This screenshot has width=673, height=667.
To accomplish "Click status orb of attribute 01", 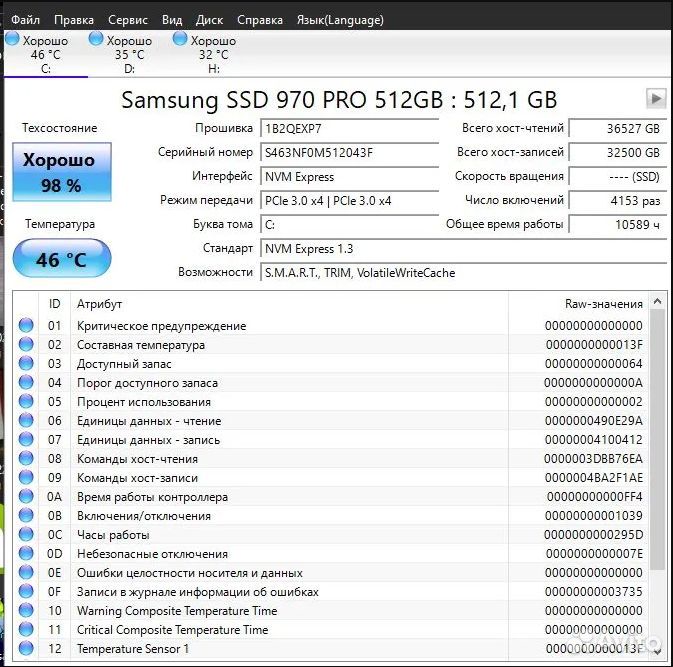I will coord(26,325).
